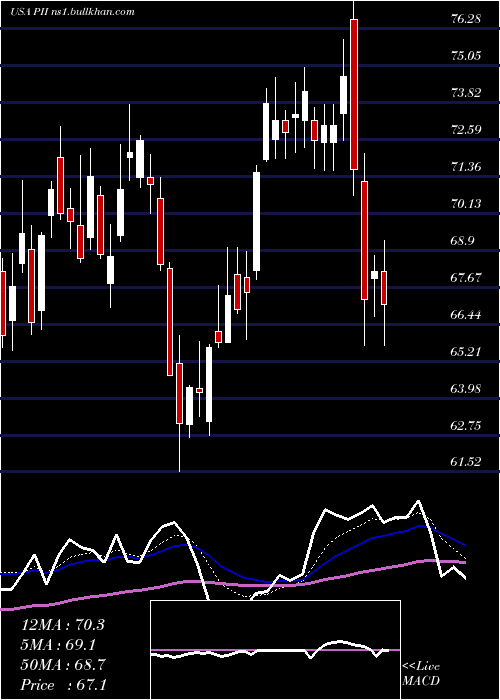Click the 12MA : 70.3 reading
The image size is (500, 700).
63,625
